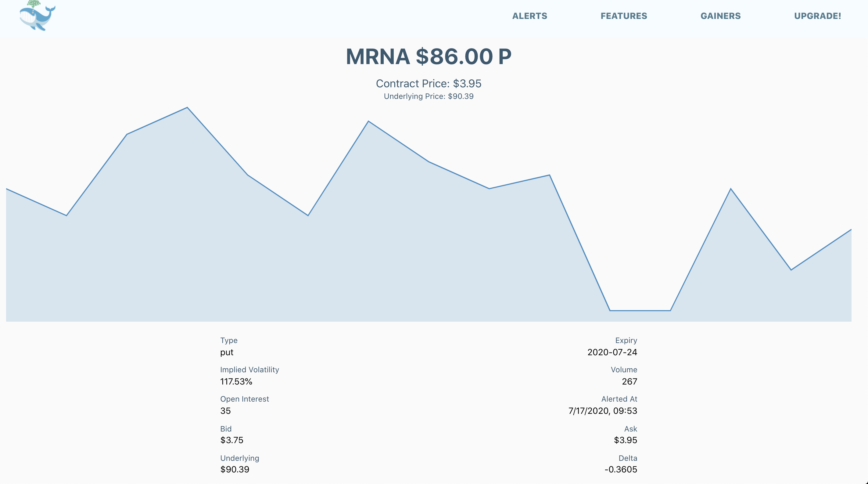This screenshot has width=868, height=484.
Task: Go to the FEATURES page
Action: (624, 16)
